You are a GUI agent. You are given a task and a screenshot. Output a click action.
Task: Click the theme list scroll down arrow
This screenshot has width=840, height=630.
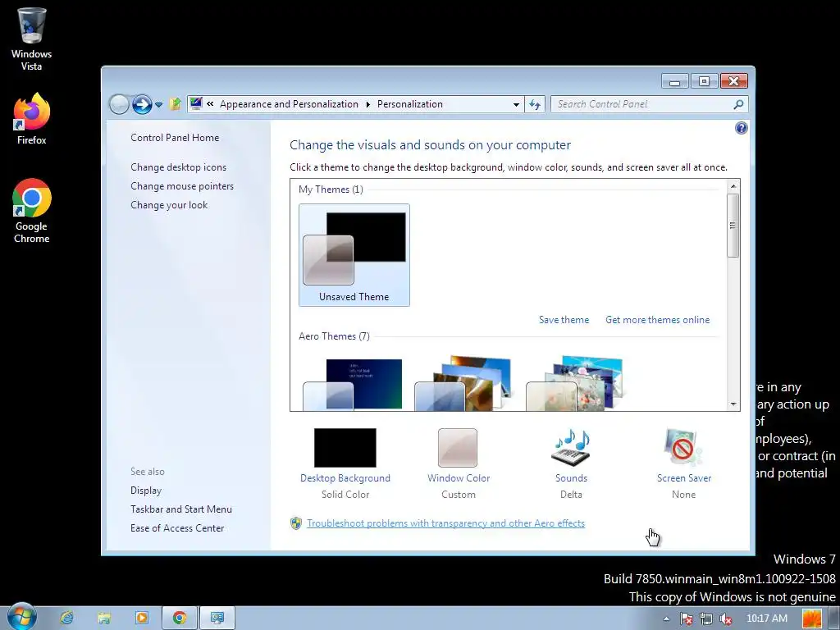click(733, 404)
